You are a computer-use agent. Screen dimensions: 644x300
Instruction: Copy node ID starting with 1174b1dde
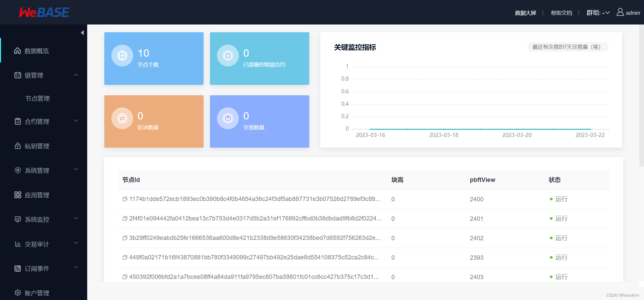pyautogui.click(x=125, y=199)
